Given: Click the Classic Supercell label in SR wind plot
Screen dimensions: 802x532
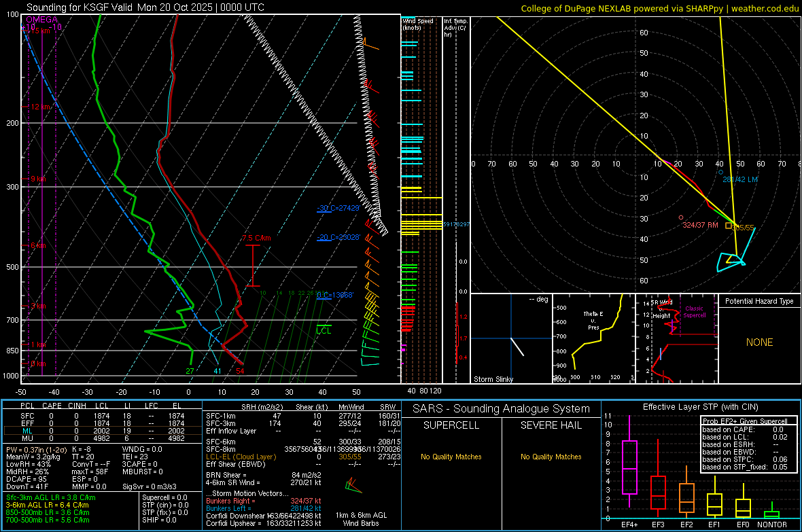Looking at the screenshot, I should click(x=694, y=312).
